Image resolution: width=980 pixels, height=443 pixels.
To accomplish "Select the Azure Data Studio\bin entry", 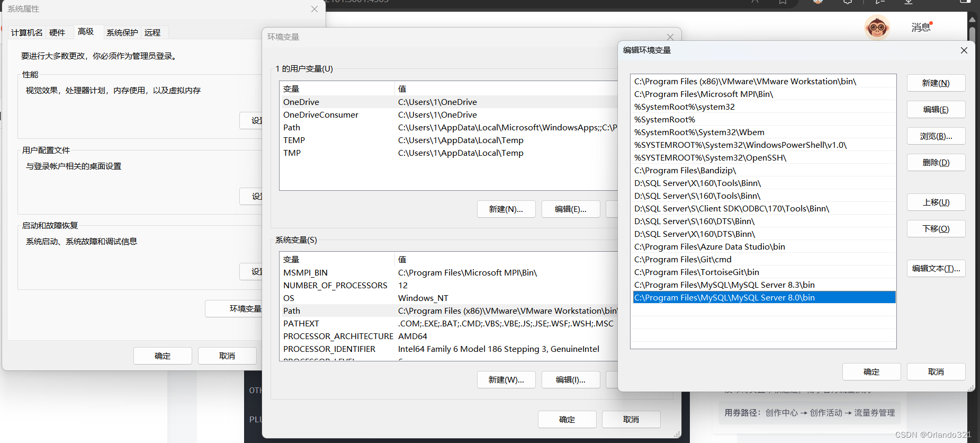I will (763, 246).
